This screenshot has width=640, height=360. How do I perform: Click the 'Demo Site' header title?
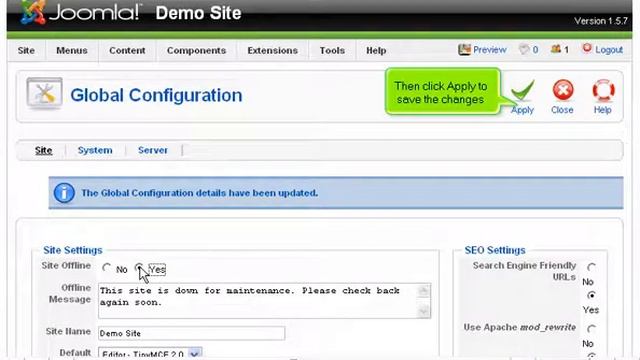(198, 13)
